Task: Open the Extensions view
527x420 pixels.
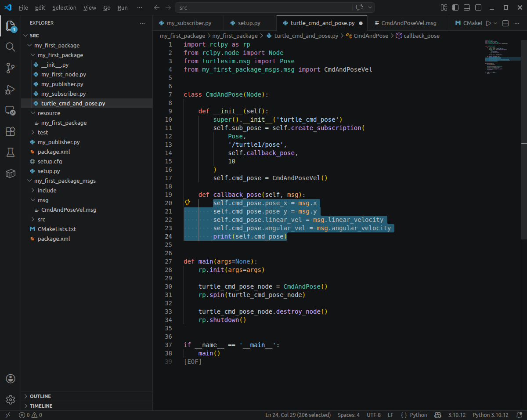Action: pos(11,131)
